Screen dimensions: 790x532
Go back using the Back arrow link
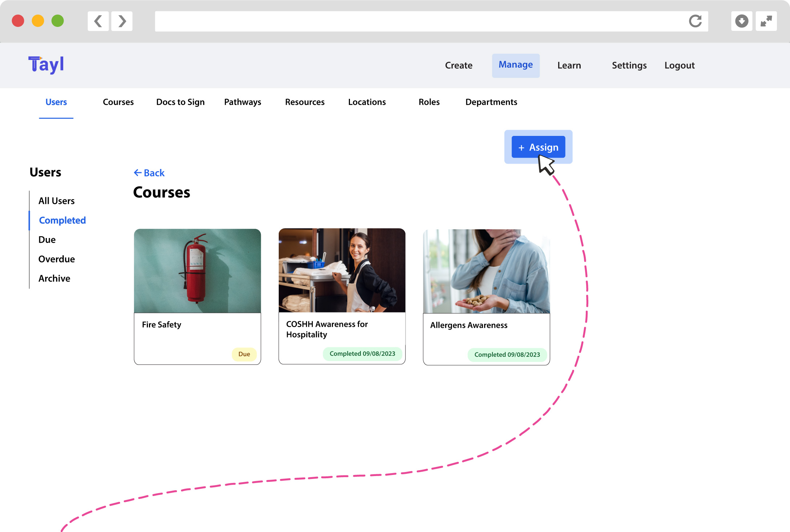(x=149, y=173)
